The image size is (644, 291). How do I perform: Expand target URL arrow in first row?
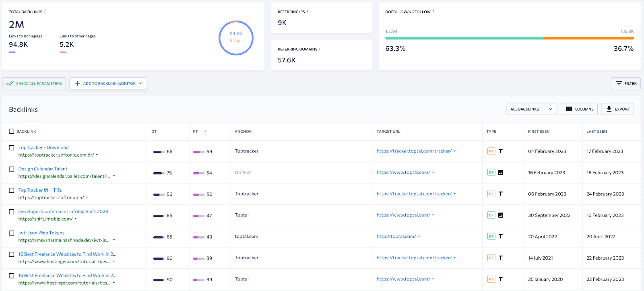pos(455,151)
